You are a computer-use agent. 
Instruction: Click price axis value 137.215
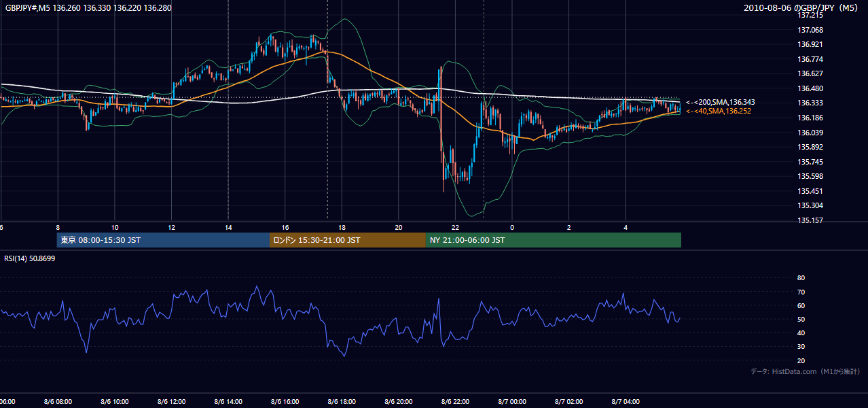click(x=810, y=15)
